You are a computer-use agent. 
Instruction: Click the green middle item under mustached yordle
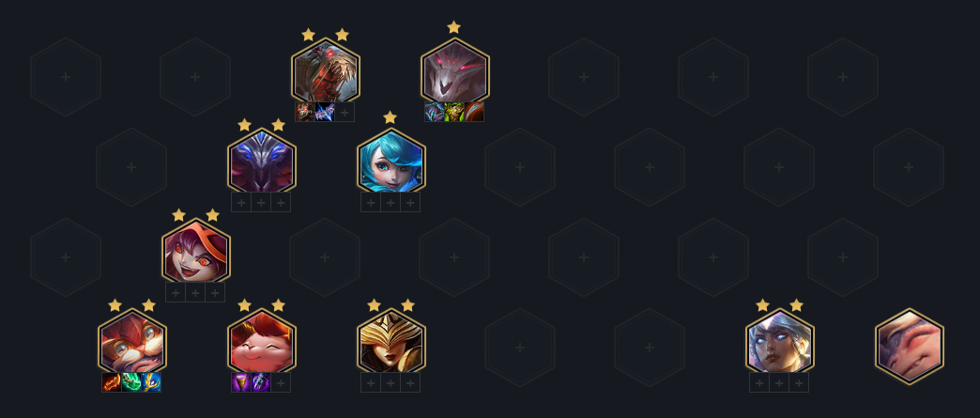131,382
